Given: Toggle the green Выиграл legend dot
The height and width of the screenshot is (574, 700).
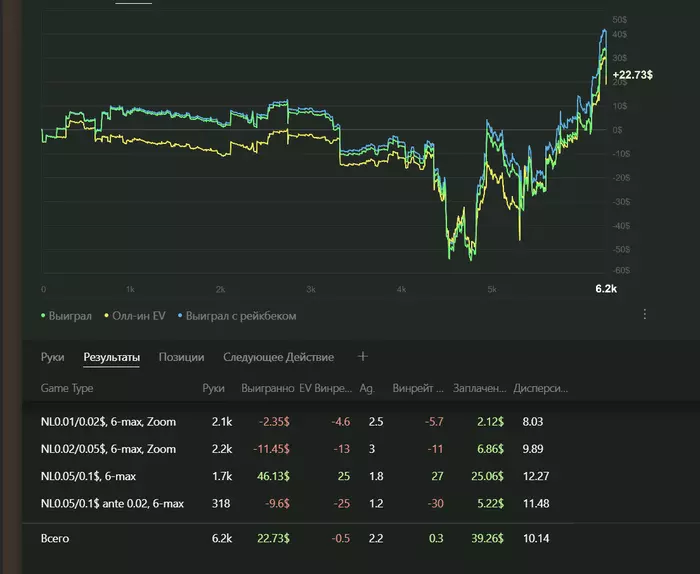Looking at the screenshot, I should point(44,316).
